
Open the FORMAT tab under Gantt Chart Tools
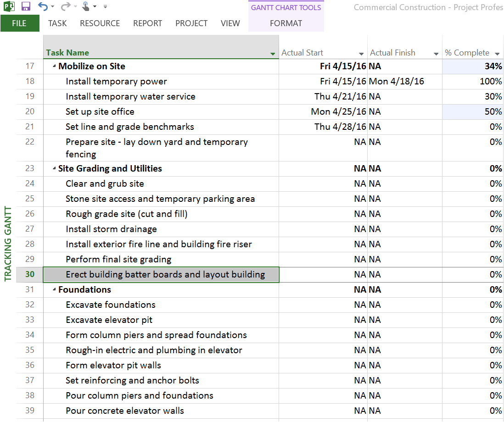(x=286, y=23)
